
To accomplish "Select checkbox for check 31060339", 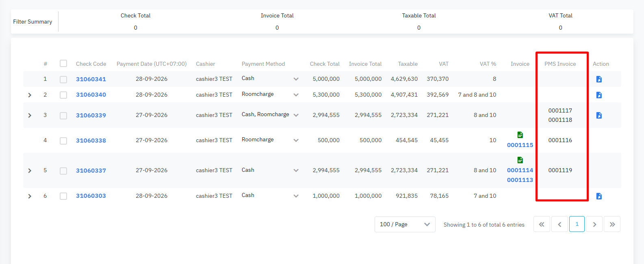I will coord(63,116).
